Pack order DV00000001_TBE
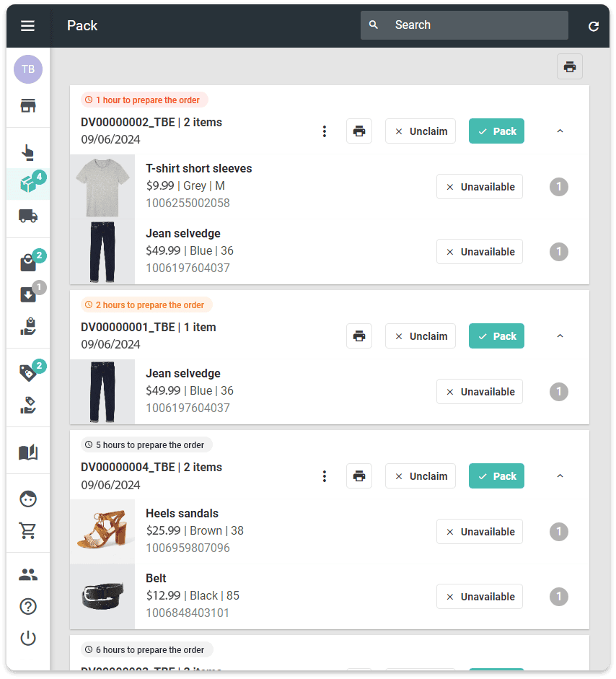This screenshot has width=616, height=679. click(496, 336)
